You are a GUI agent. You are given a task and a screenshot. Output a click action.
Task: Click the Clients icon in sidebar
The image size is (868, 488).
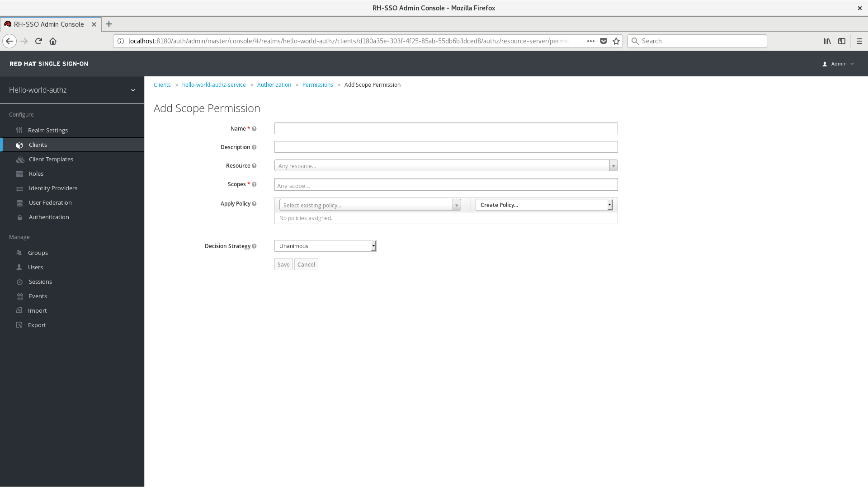click(20, 145)
